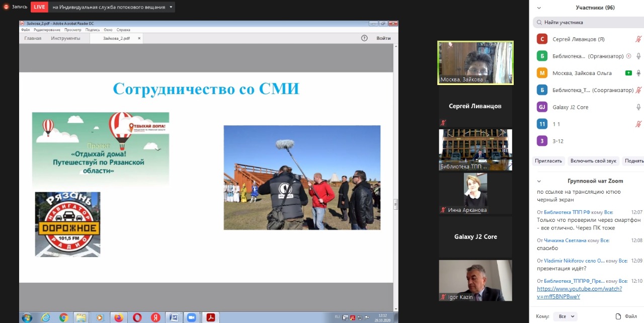Toggle microphone for Galaxy J2 Core participant
This screenshot has height=323, width=644.
[638, 107]
